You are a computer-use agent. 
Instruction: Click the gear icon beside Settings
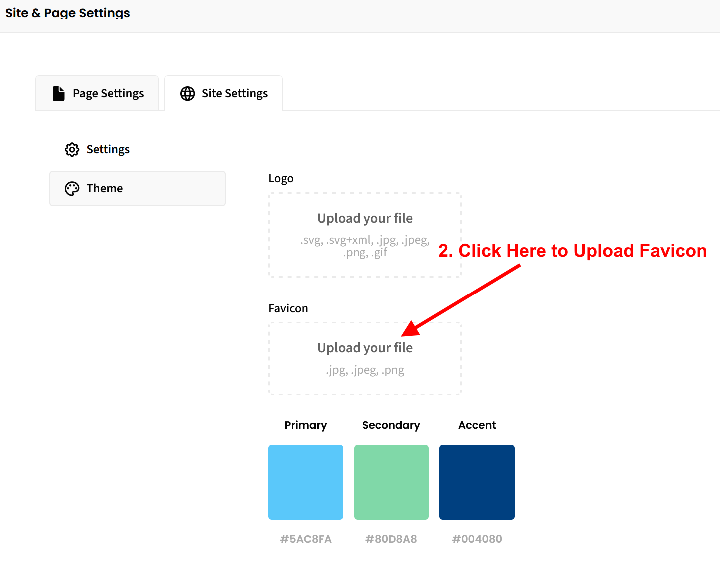pyautogui.click(x=72, y=149)
